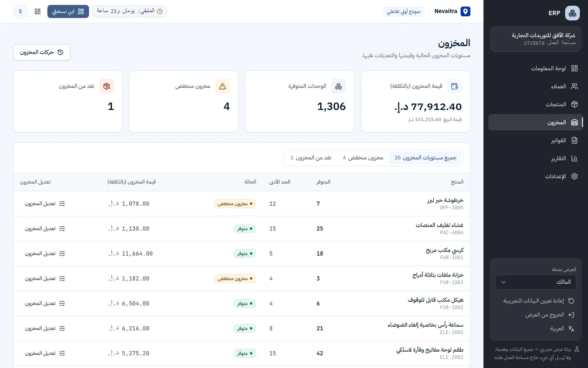Open the 'العرض بصفة' role dropdown

[x=536, y=282]
